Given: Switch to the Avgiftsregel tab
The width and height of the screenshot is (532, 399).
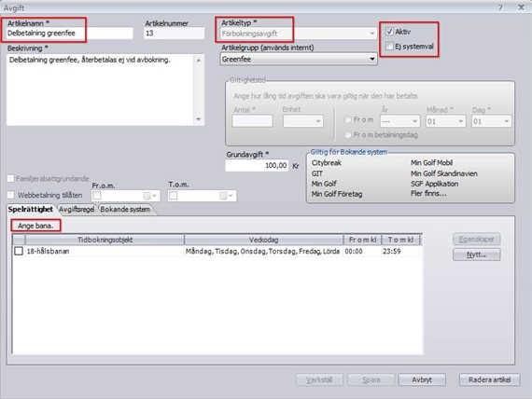Looking at the screenshot, I should (x=77, y=210).
